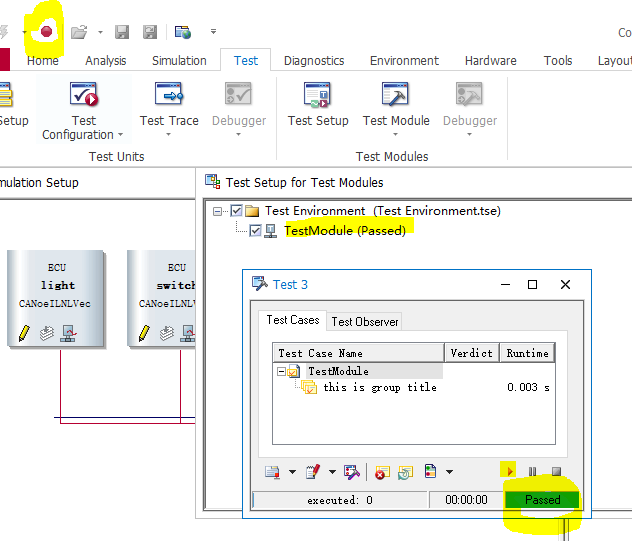Expand the dropdown next to the colored document icon
This screenshot has width=632, height=541.
coord(449,472)
